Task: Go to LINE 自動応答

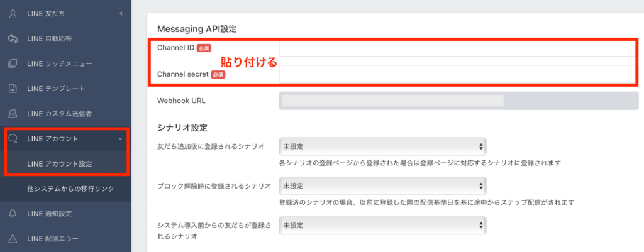Action: 65,38
